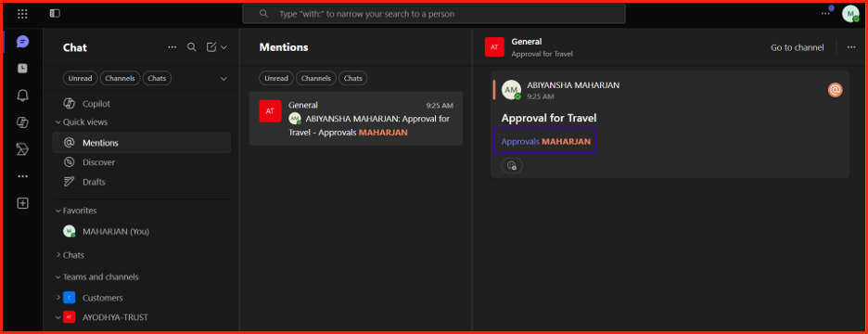The image size is (868, 334).
Task: Collapse the AYODHYA-TRUST team
Action: 58,317
